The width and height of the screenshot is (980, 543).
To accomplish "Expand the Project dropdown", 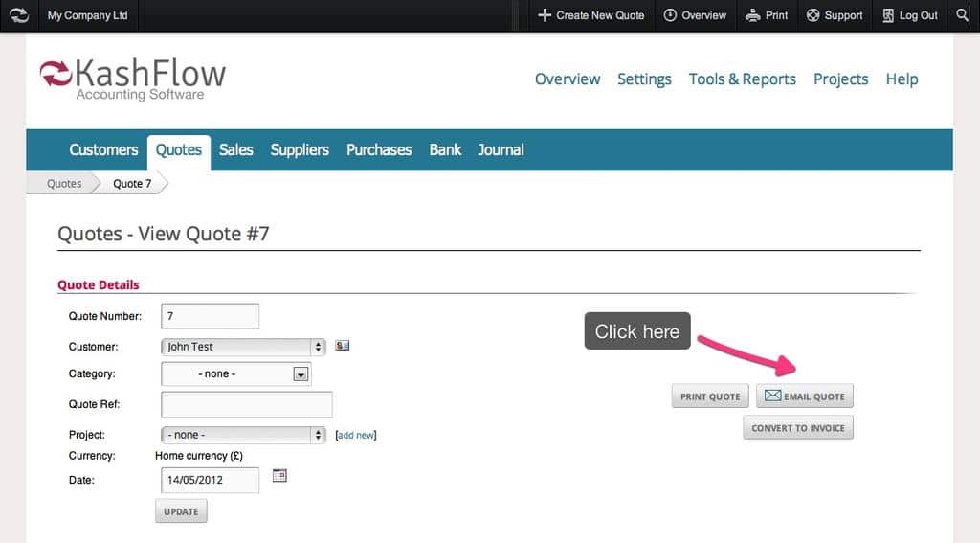I will pos(244,435).
